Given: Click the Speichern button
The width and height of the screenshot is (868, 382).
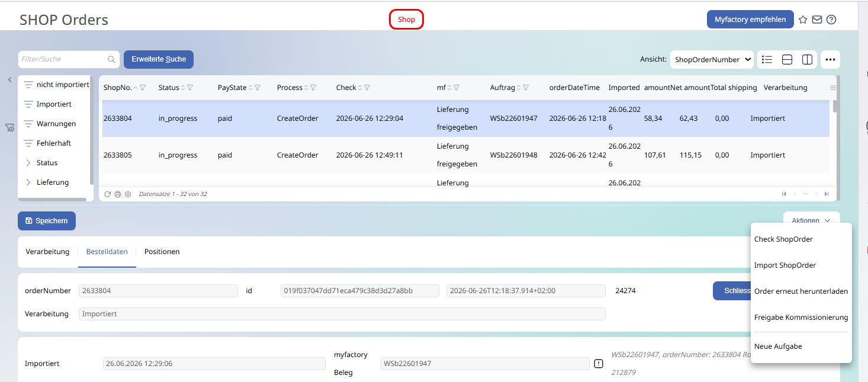Looking at the screenshot, I should coord(47,221).
